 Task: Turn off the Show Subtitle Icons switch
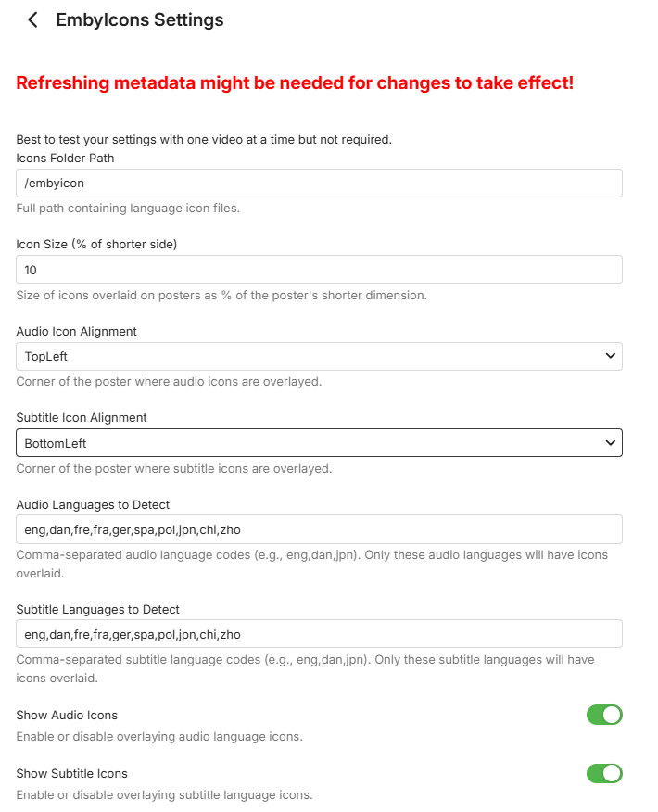pos(604,773)
